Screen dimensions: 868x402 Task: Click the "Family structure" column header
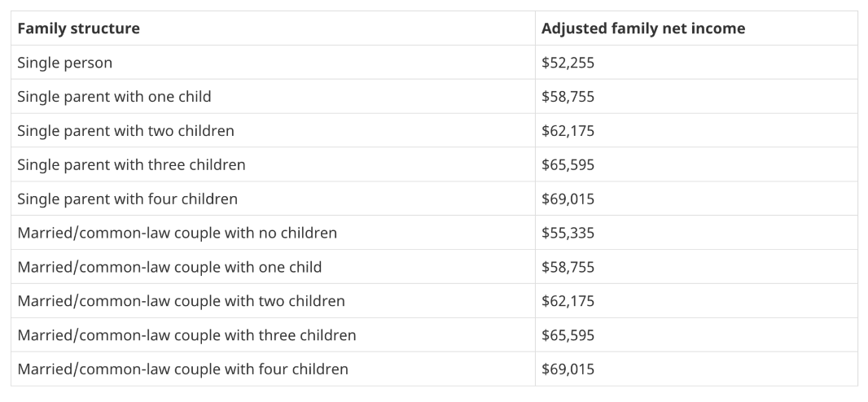pos(78,28)
